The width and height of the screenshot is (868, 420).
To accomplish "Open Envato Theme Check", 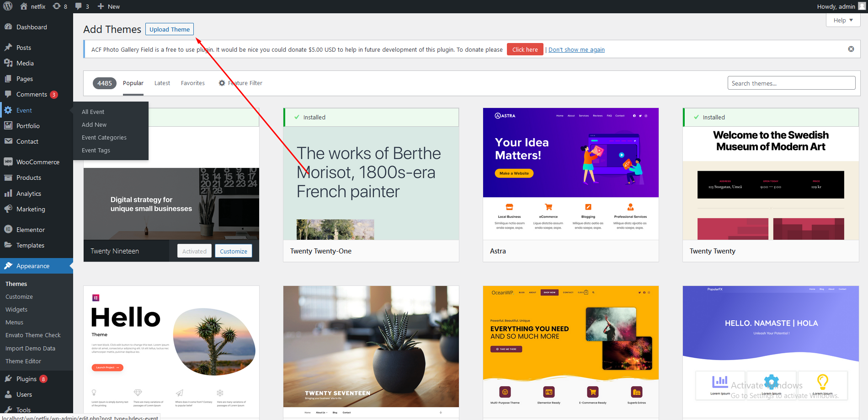I will point(33,335).
